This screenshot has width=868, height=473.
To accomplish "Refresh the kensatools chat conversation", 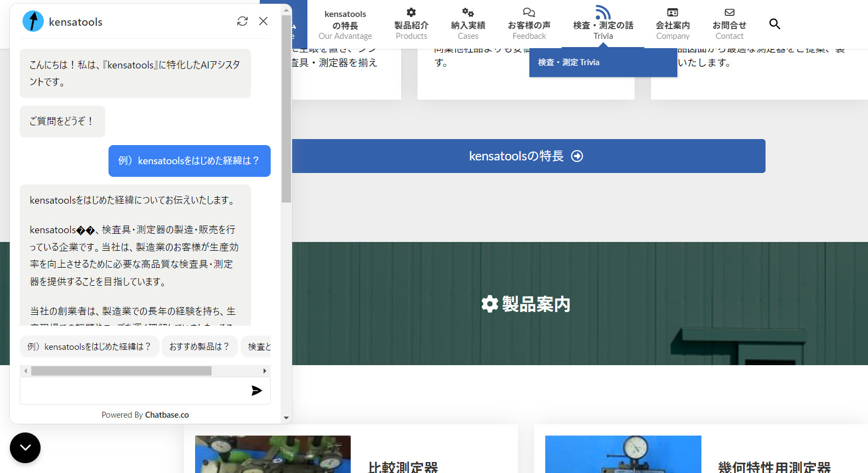I will coord(242,21).
